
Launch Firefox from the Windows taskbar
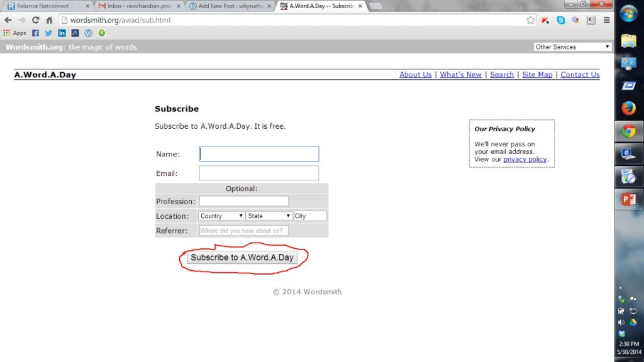point(628,108)
